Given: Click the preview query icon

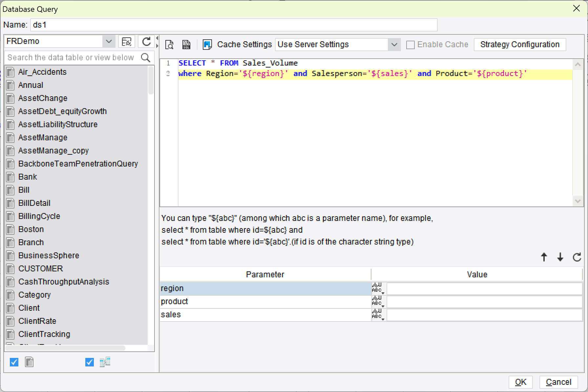Looking at the screenshot, I should tap(169, 45).
